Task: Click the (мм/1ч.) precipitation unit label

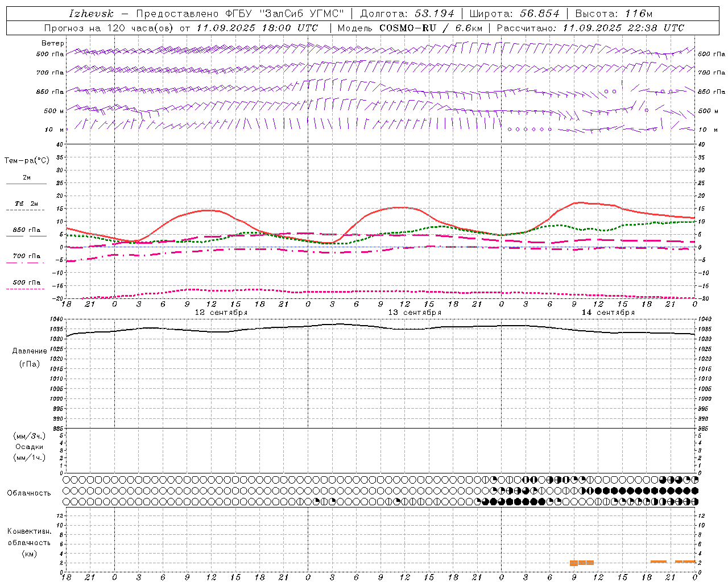Action: 30,458
